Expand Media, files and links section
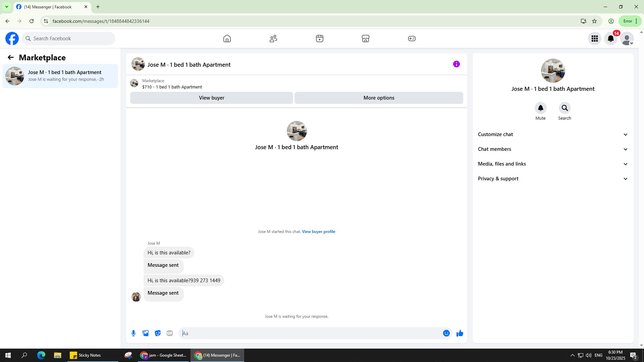Viewport: 644px width, 362px height. (553, 164)
